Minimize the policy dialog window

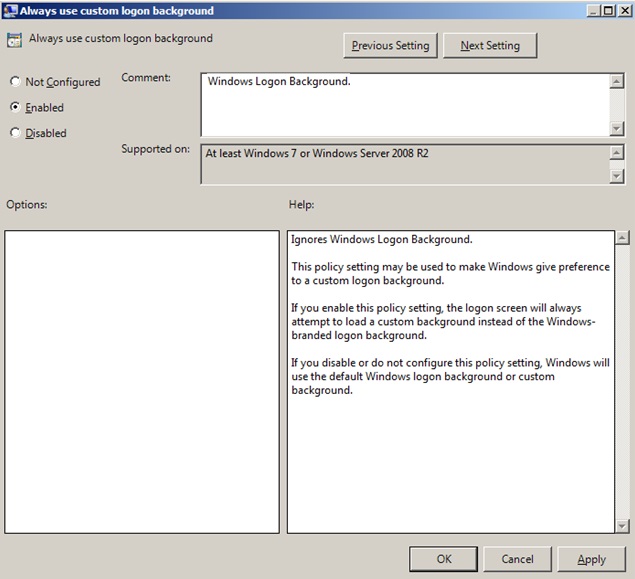pyautogui.click(x=593, y=11)
